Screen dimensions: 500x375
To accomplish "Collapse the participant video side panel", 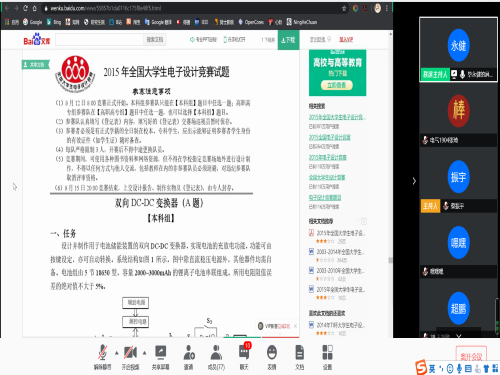I will pos(414,181).
